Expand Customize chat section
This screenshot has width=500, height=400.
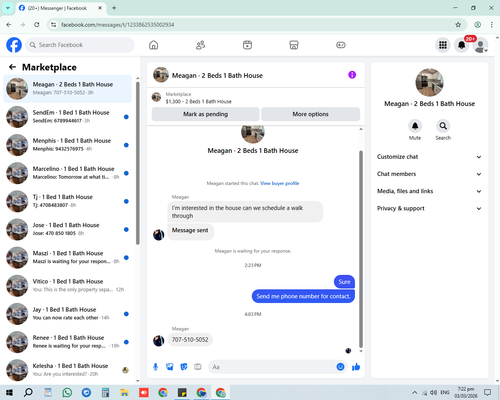429,157
